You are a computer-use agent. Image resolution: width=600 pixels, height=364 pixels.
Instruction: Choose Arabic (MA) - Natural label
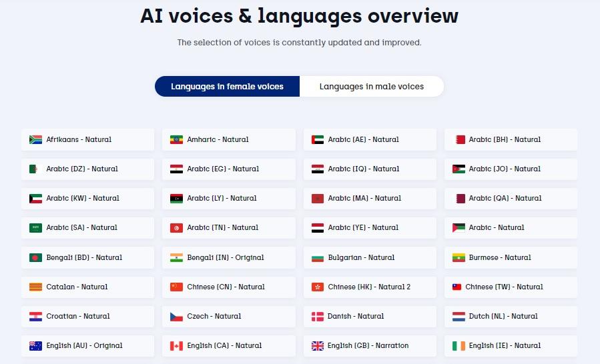pos(364,199)
